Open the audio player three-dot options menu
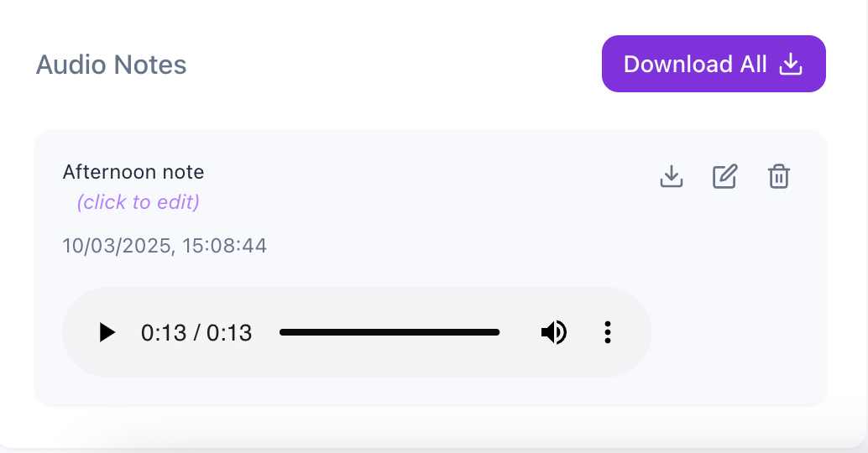The image size is (868, 453). [607, 332]
